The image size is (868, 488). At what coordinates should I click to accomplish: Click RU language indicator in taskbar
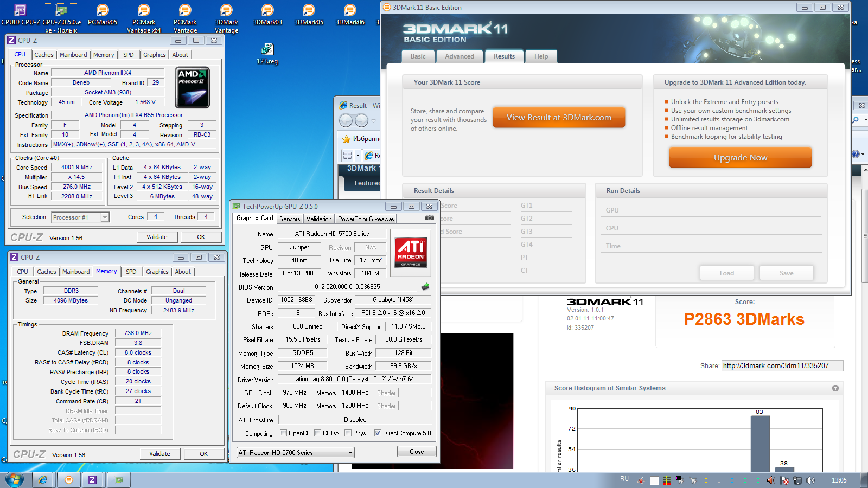[x=624, y=479]
